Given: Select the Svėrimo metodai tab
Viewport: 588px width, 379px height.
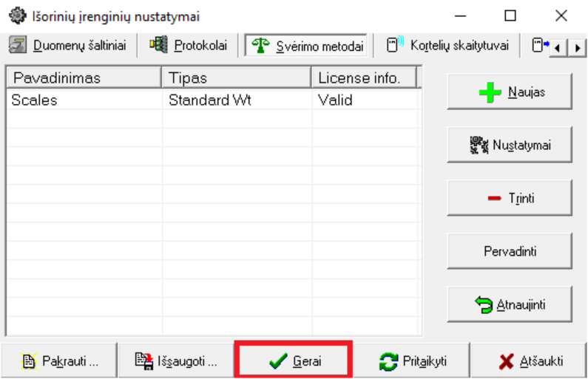Looking at the screenshot, I should (307, 46).
